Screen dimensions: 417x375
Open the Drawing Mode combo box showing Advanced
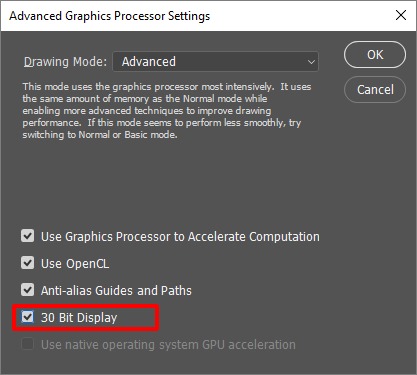pyautogui.click(x=216, y=62)
